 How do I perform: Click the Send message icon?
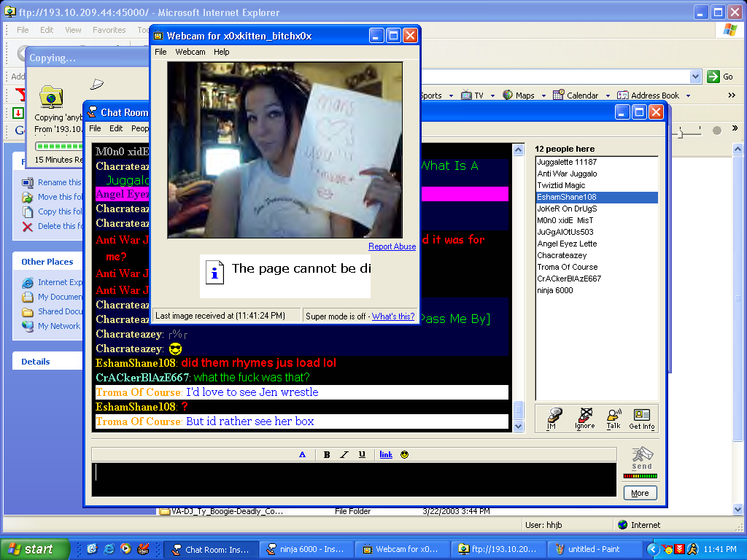pos(641,457)
